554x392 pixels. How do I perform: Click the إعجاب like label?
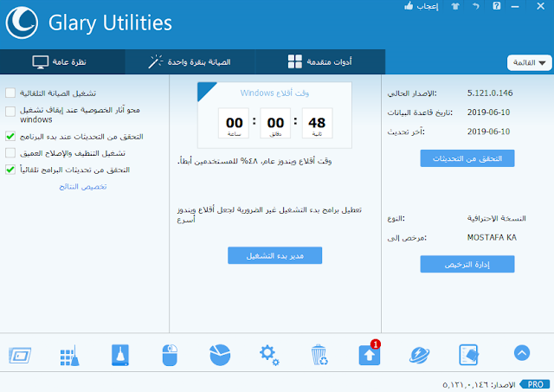pyautogui.click(x=427, y=6)
